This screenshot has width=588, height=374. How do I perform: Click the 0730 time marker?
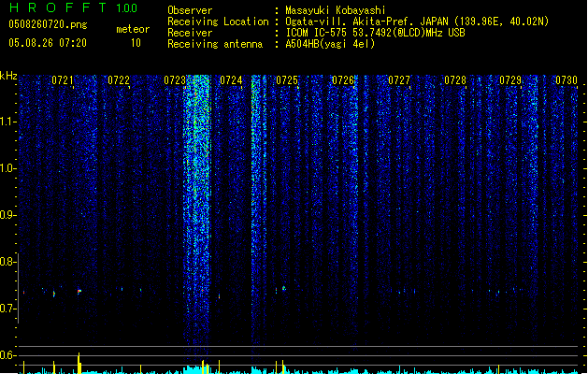(x=566, y=80)
